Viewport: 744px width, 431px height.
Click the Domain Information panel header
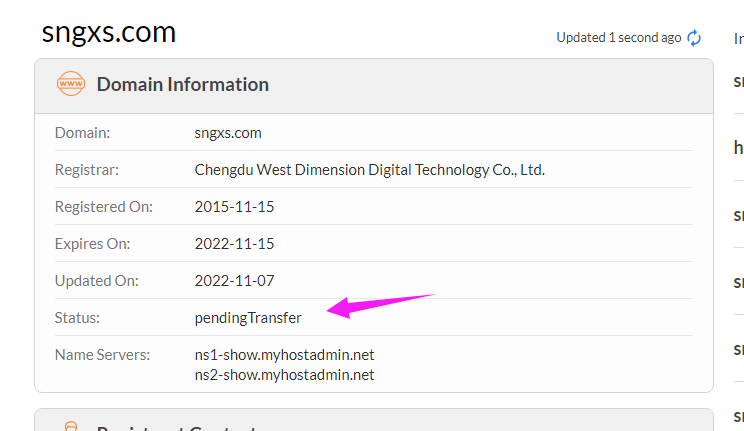pos(182,84)
